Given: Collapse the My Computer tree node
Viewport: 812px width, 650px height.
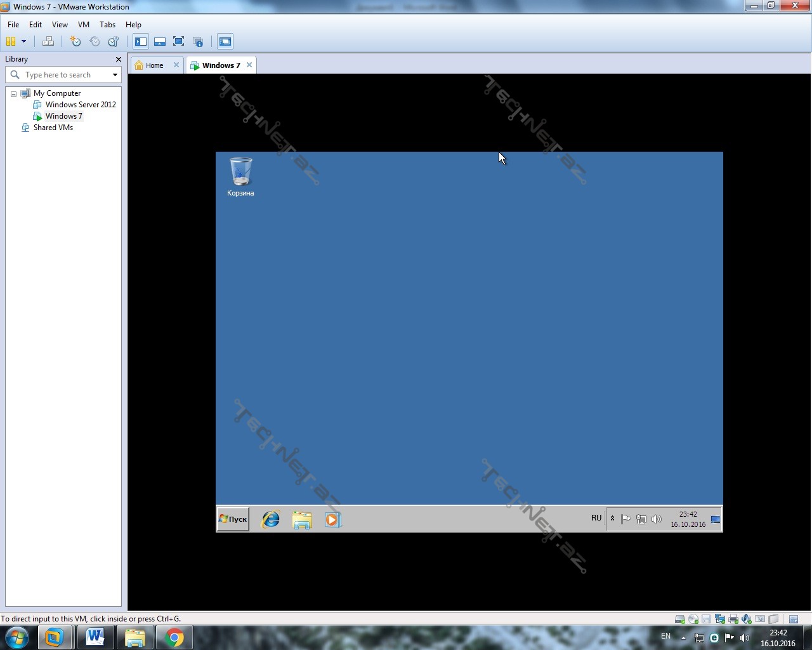Looking at the screenshot, I should point(13,94).
